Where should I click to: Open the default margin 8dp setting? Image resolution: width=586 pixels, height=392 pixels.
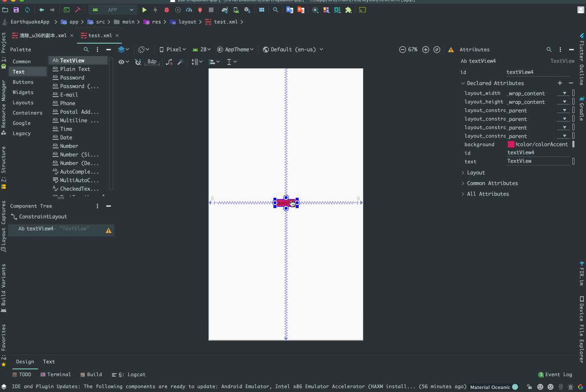click(x=152, y=62)
